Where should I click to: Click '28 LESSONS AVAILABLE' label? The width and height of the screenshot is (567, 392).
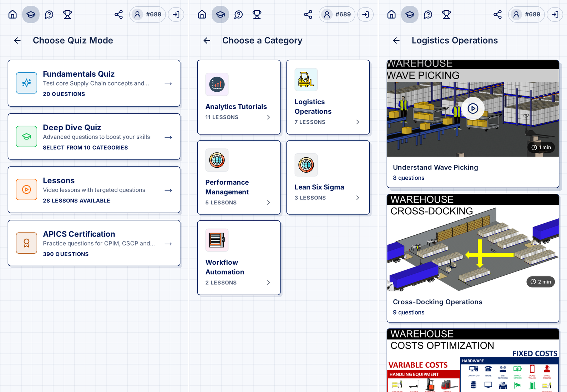coord(77,201)
